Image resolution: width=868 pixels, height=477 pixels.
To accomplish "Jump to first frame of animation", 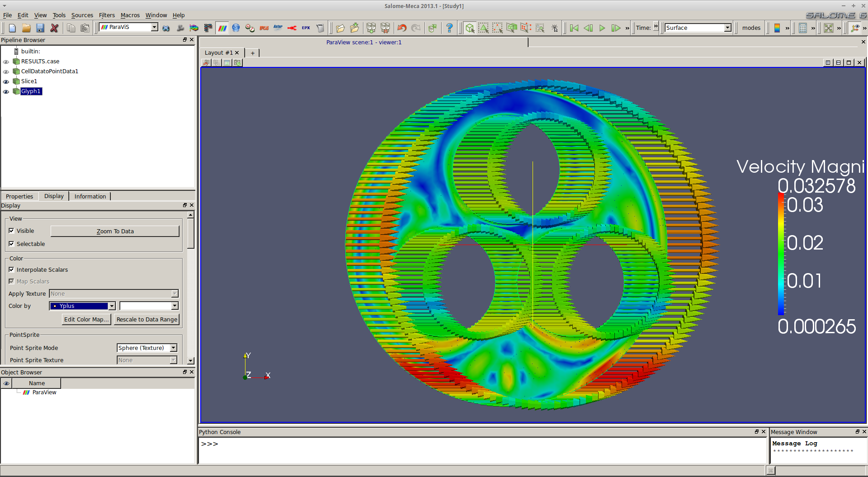I will click(x=574, y=28).
